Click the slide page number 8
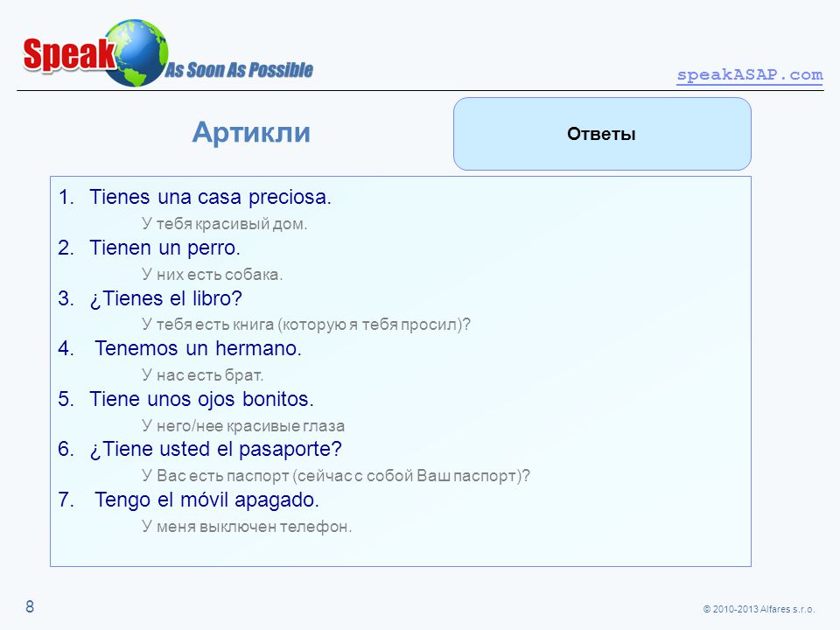Screen dimensions: 840x630 tap(30, 606)
